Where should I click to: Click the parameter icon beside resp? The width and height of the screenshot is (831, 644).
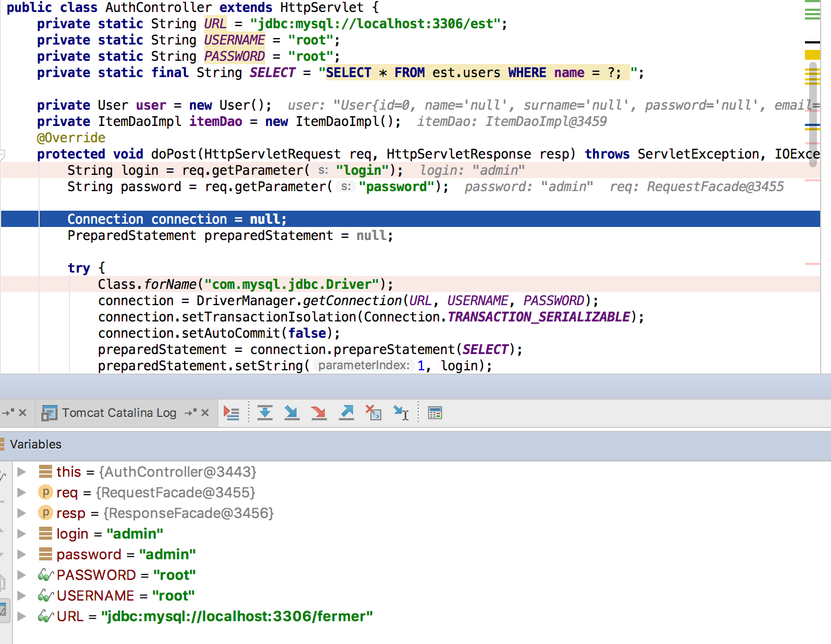46,513
